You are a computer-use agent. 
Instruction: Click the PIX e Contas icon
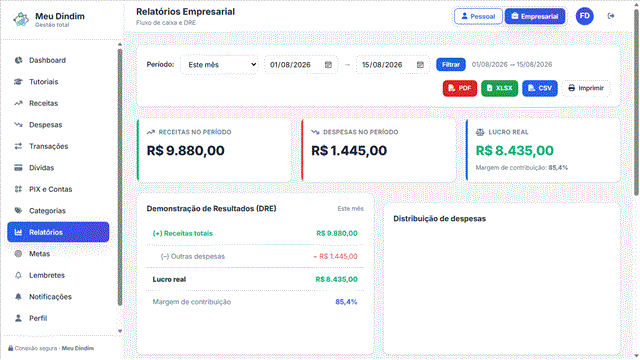coord(18,189)
